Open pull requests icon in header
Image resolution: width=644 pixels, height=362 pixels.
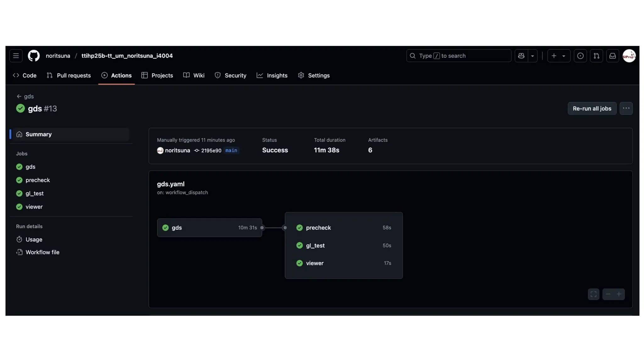596,56
